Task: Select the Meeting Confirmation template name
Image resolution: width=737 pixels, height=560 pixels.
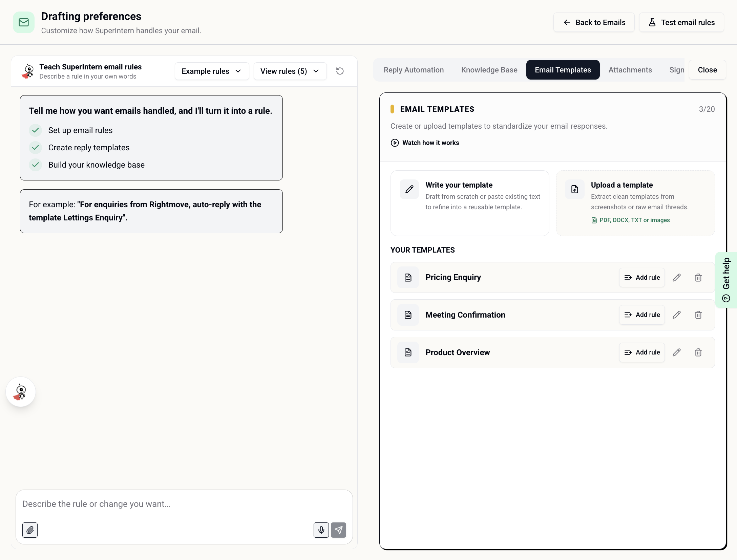Action: (465, 315)
